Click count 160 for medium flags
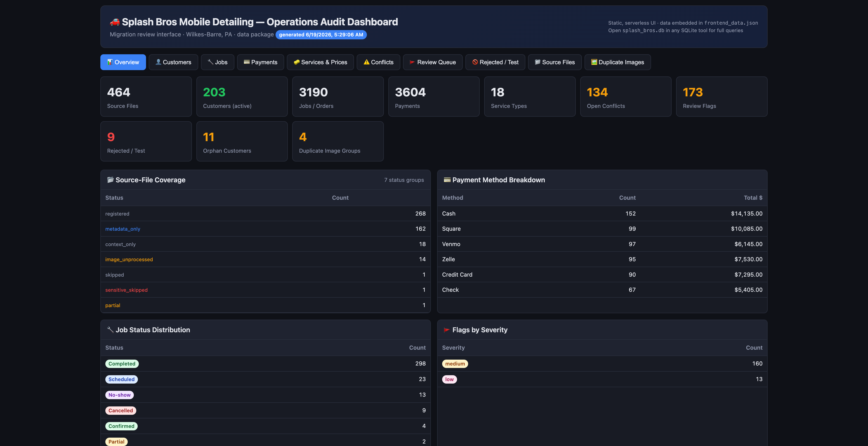This screenshot has width=868, height=446. click(757, 364)
